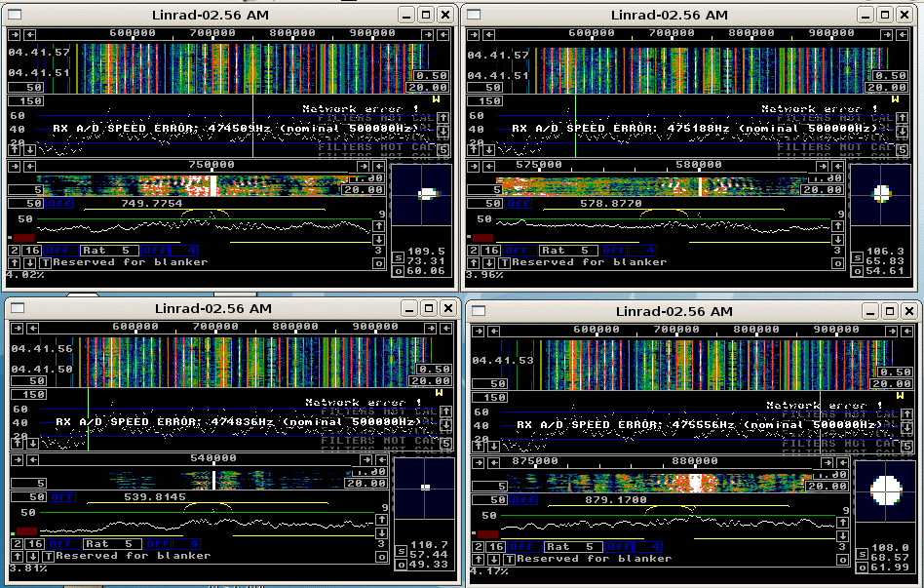Click the polar plot above 109.5 reading

[422, 195]
